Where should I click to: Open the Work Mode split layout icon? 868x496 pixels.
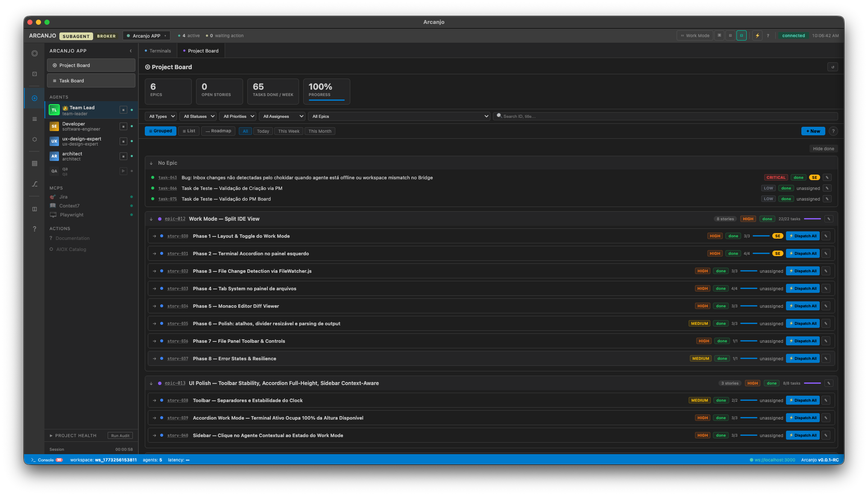[742, 35]
